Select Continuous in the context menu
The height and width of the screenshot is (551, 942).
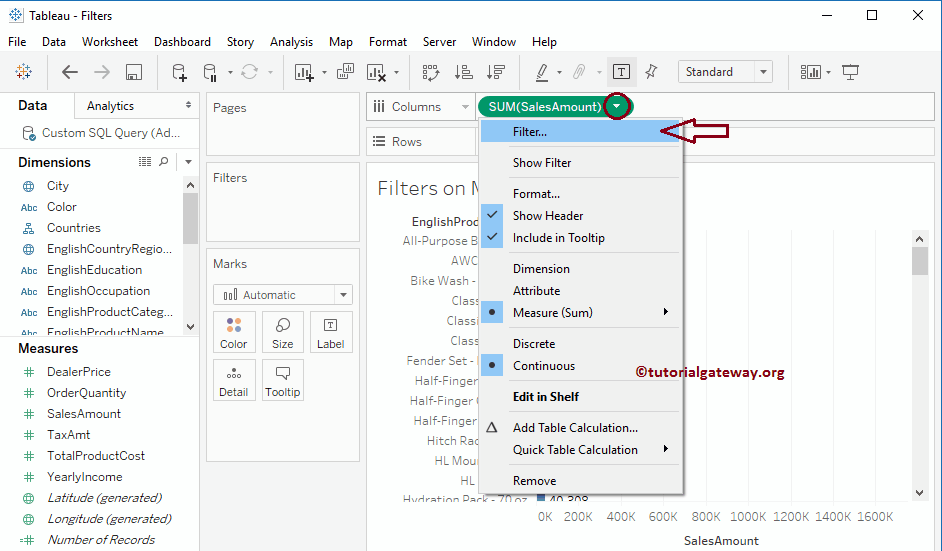click(581, 366)
